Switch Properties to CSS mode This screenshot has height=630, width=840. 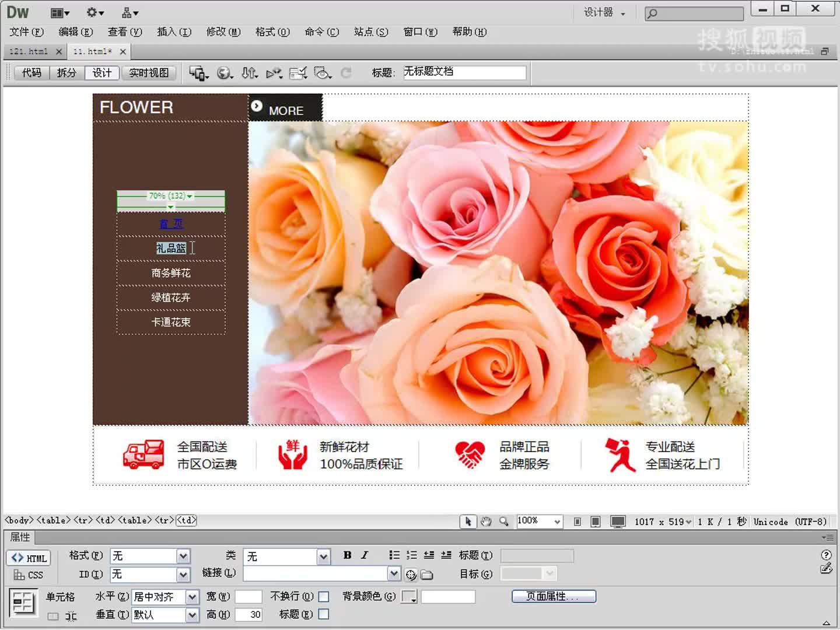(29, 575)
